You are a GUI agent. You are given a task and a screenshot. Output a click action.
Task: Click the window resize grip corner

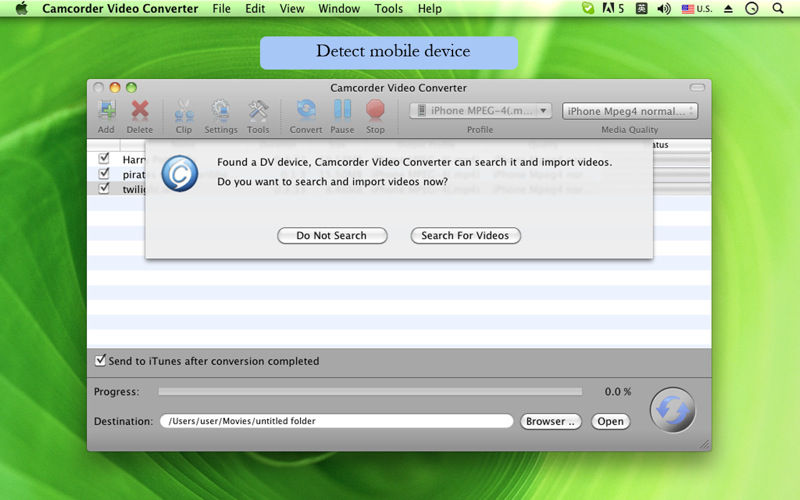tap(705, 444)
